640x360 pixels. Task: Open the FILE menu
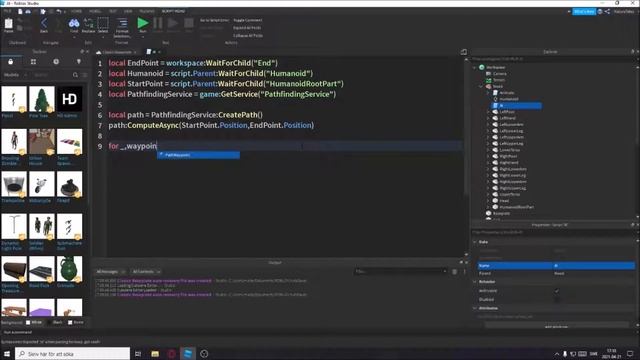7,11
